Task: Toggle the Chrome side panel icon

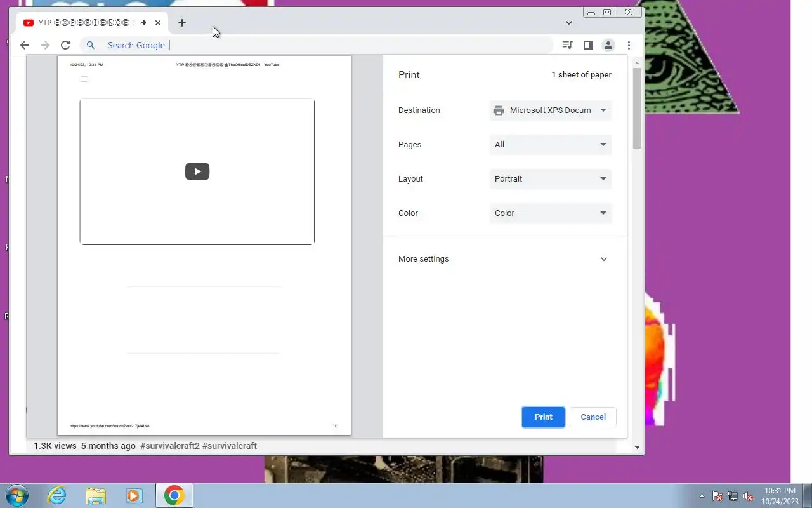Action: (587, 45)
